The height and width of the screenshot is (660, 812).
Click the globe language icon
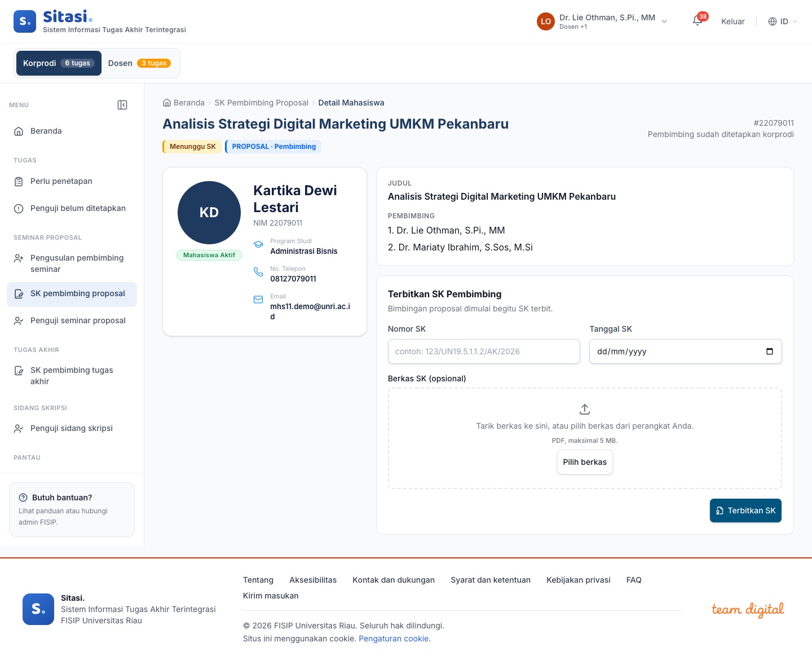click(773, 21)
